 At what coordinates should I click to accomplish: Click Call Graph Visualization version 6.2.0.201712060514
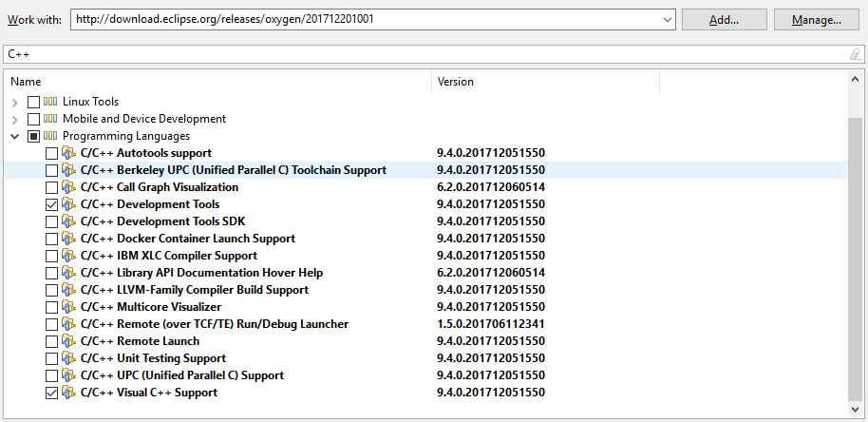click(490, 188)
